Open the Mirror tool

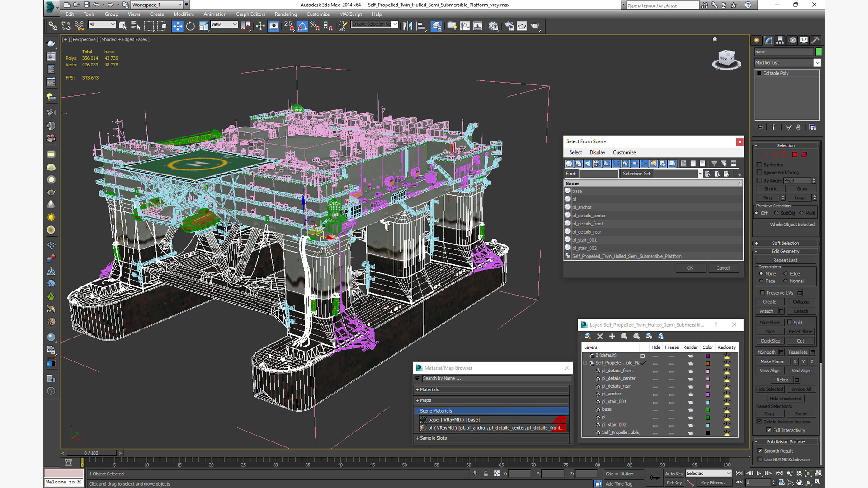click(x=408, y=26)
